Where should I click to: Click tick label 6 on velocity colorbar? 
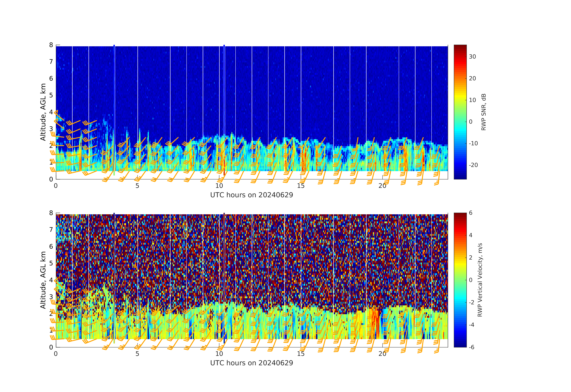pyautogui.click(x=471, y=213)
